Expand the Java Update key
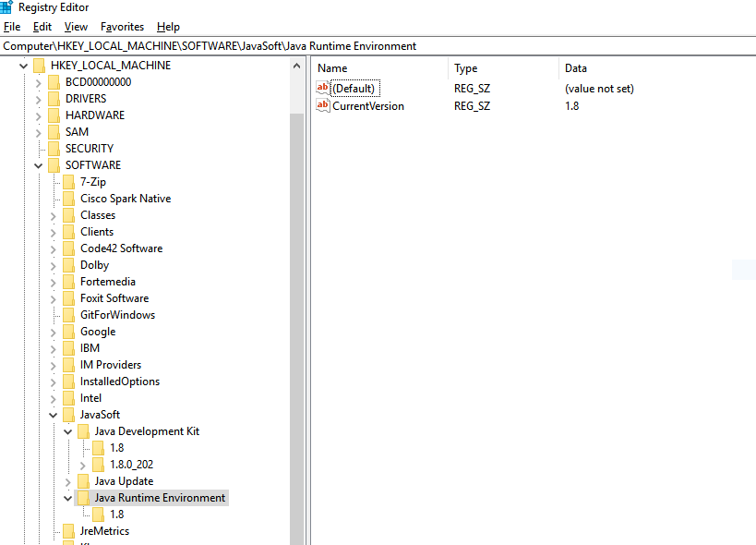The width and height of the screenshot is (756, 545). 68,482
